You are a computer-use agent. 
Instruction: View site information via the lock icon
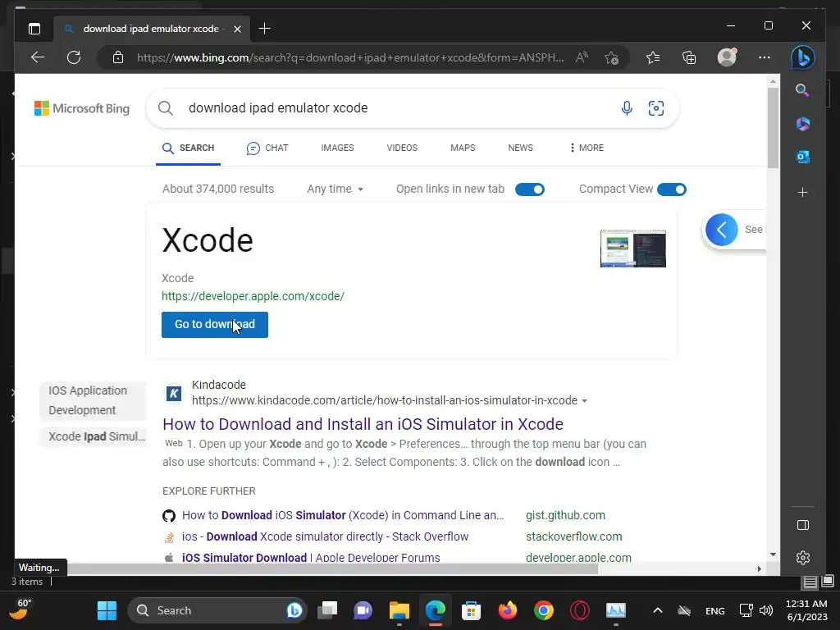click(x=118, y=57)
